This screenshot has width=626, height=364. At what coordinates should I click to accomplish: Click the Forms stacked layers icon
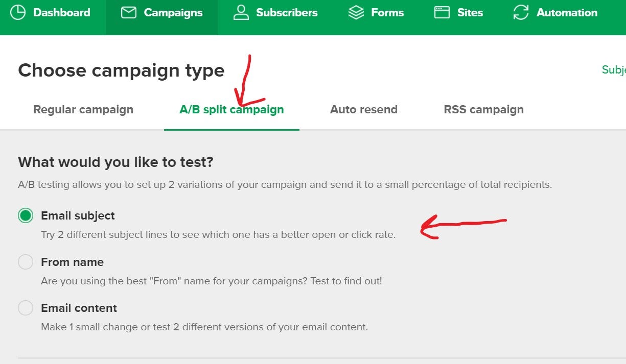point(356,13)
